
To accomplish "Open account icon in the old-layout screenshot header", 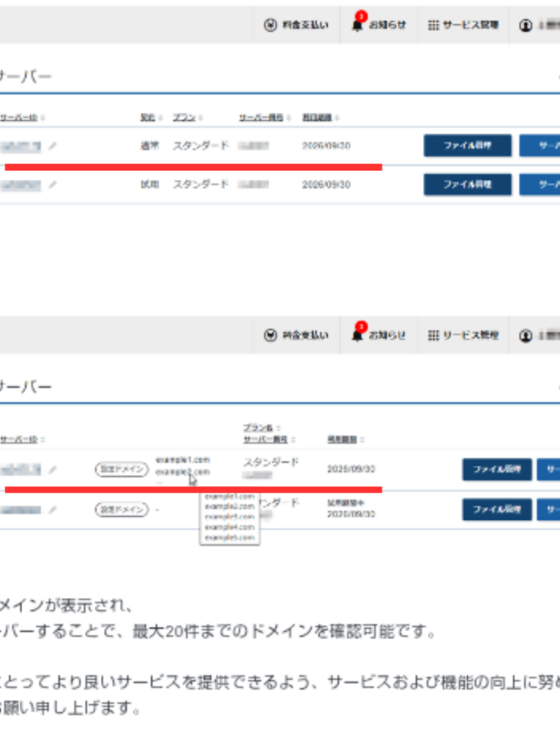I will tap(525, 25).
